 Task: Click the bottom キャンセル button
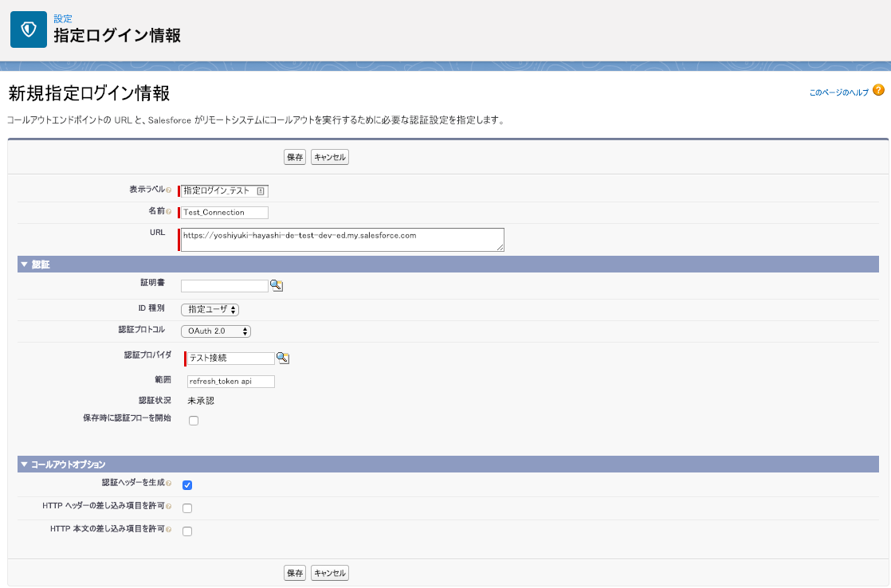point(330,573)
